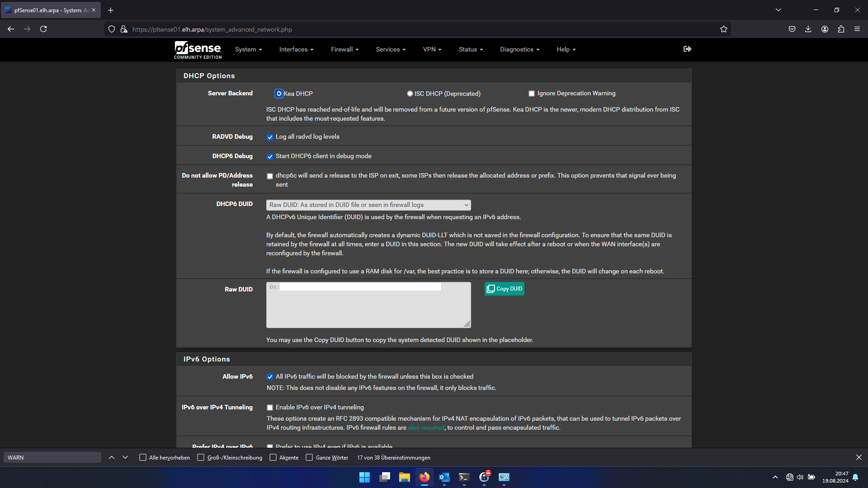List all tabs with the chevron button
The image size is (868, 488).
point(778,10)
